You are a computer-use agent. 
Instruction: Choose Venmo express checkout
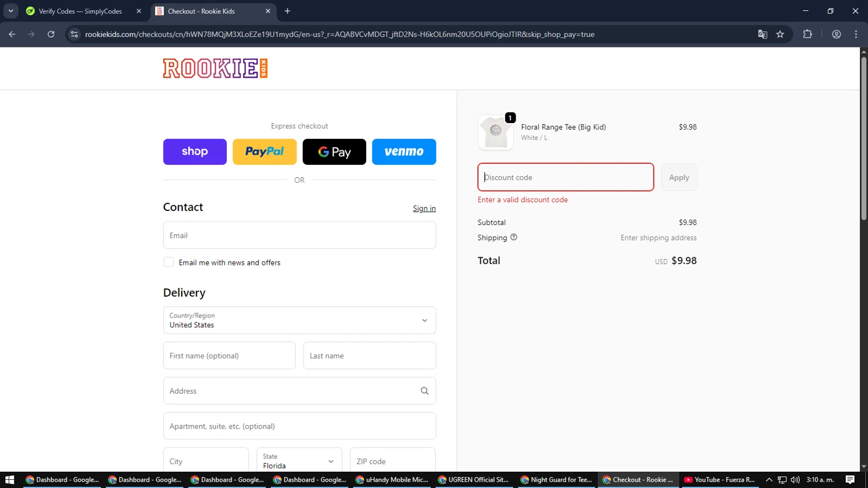404,151
